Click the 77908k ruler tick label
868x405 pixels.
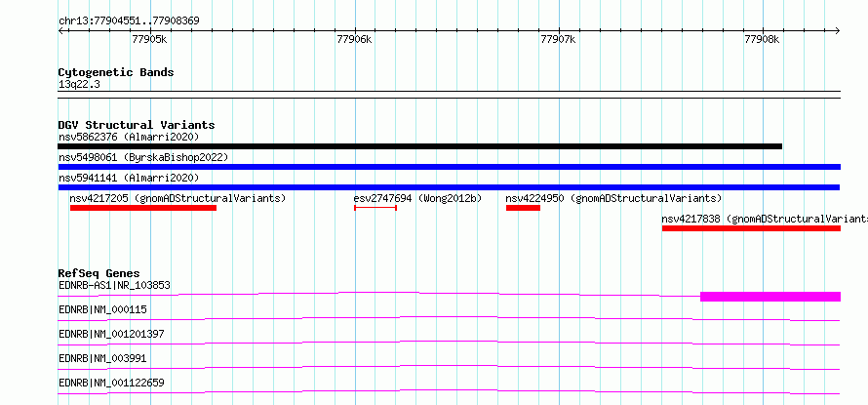[x=762, y=39]
